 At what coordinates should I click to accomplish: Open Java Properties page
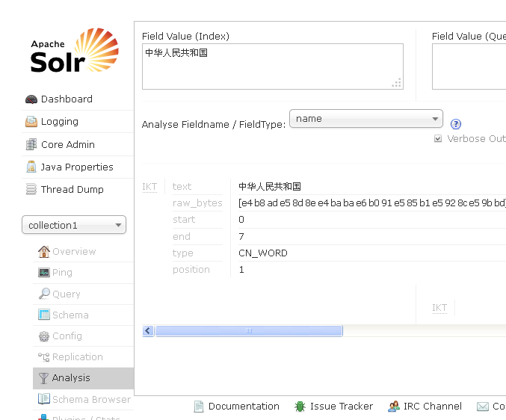[77, 167]
